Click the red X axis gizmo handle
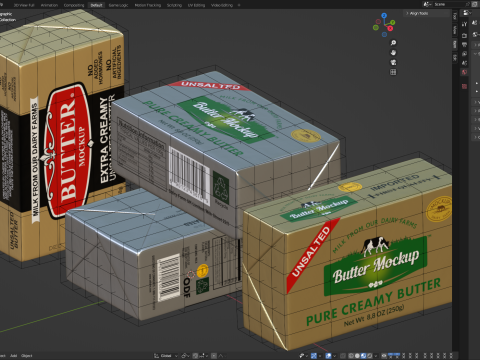Screen dimensions: 480x360 coord(390,28)
